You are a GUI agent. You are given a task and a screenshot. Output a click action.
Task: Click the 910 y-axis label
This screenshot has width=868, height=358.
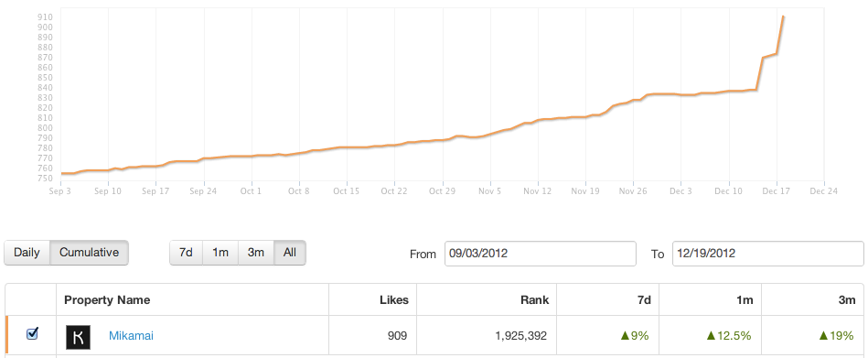(46, 17)
